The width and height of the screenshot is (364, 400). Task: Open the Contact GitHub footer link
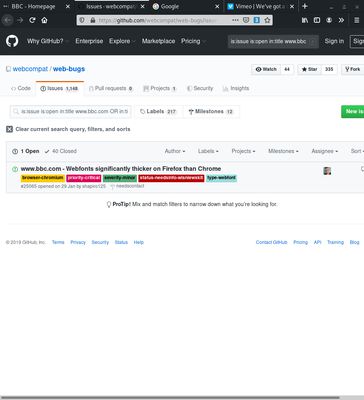pos(271,242)
